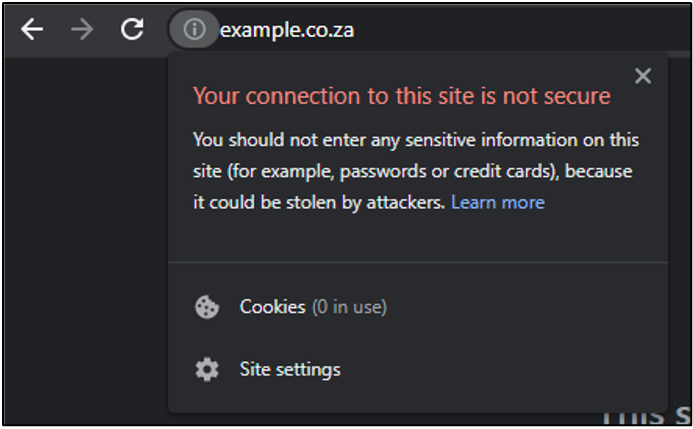Click the divider line above Cookies
Image resolution: width=693 pixels, height=429 pixels.
(x=418, y=262)
